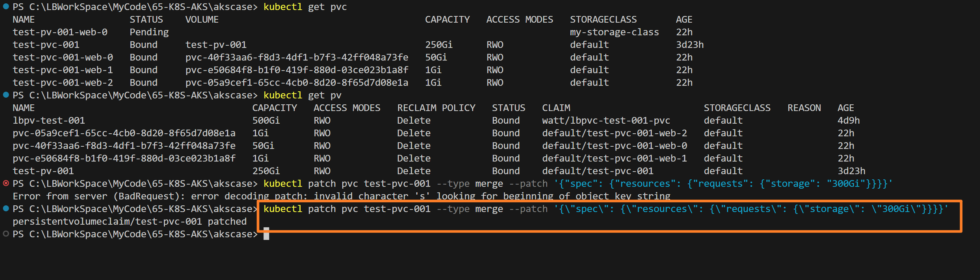Click the red error icon beside failed patch command
The height and width of the screenshot is (280, 980).
[6, 183]
